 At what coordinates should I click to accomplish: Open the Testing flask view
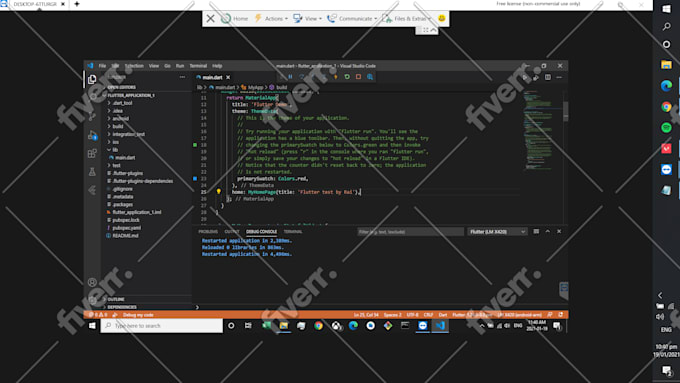click(x=92, y=172)
